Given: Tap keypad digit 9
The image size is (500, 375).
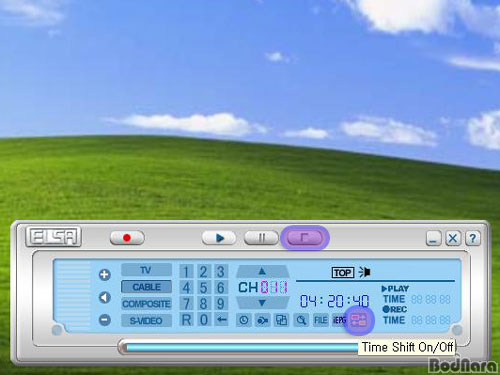Looking at the screenshot, I should (x=220, y=303).
